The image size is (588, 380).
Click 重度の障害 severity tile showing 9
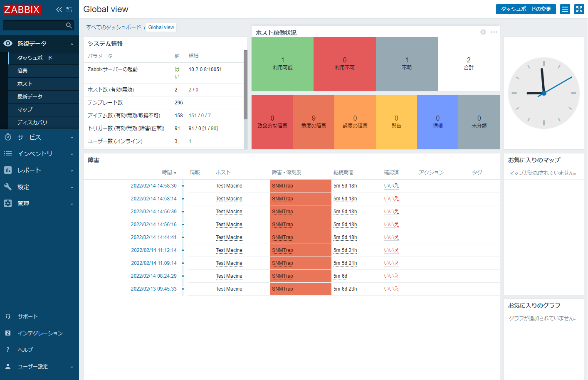(x=314, y=122)
